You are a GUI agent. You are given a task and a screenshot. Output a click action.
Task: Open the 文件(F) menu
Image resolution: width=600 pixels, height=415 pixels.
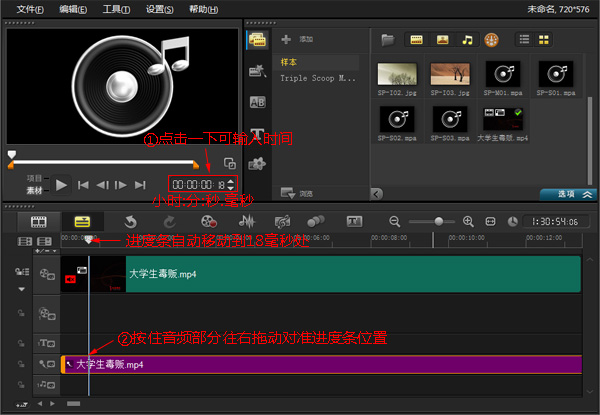pyautogui.click(x=30, y=9)
